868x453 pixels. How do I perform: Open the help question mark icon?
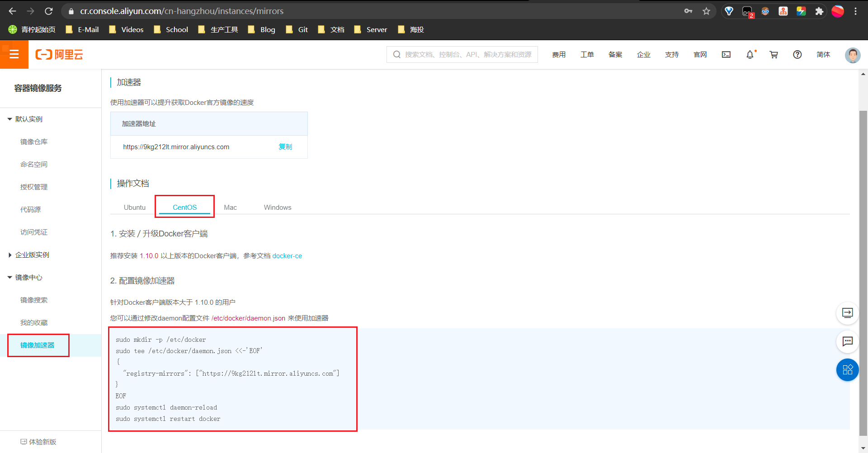[x=797, y=54]
